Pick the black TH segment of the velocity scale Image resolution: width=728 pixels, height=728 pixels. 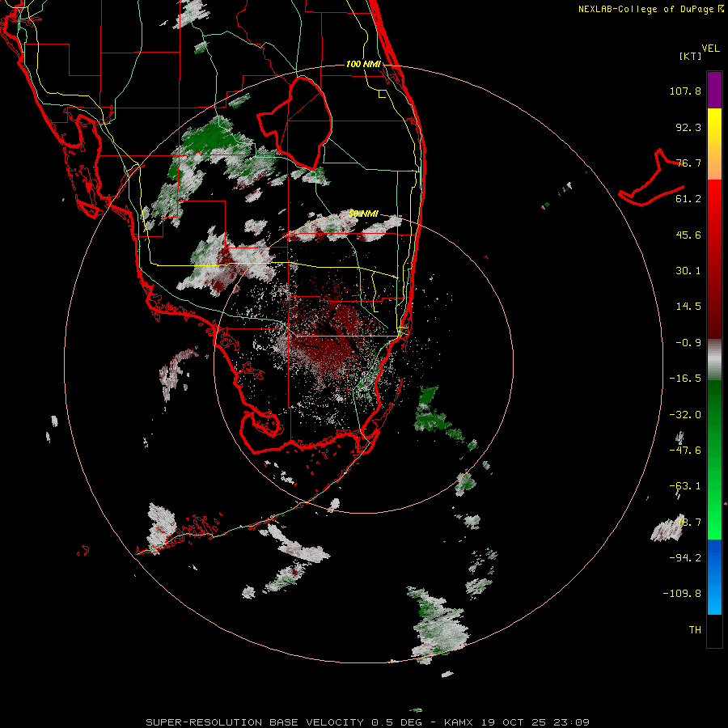pos(714,630)
